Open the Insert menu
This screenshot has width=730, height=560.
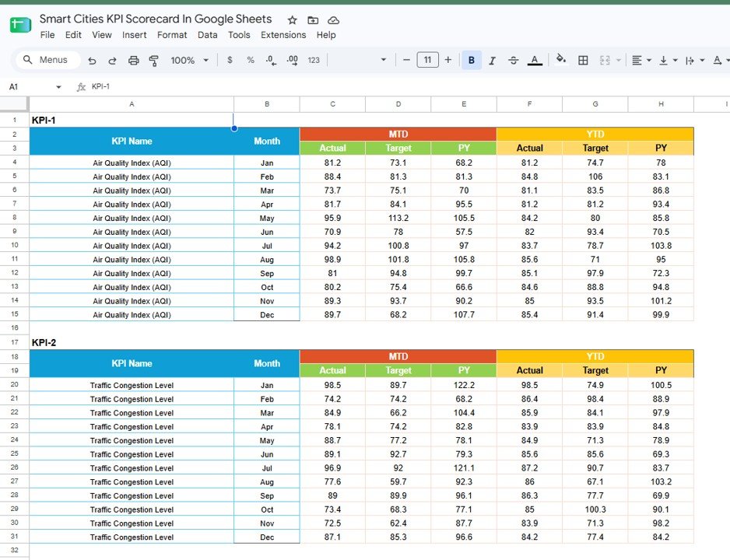pyautogui.click(x=134, y=35)
